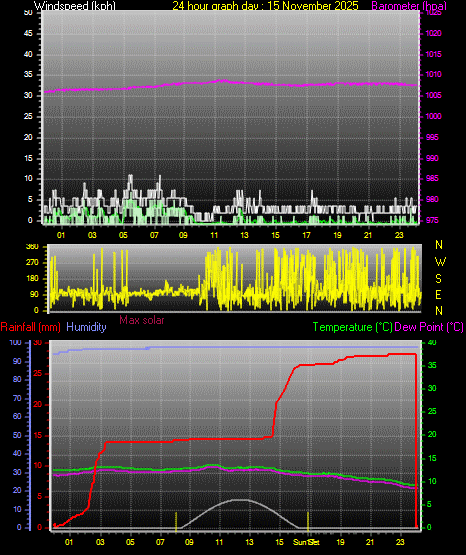The height and width of the screenshot is (555, 466).
Task: Click the Windspeed (kph) axis title
Action: click(x=75, y=5)
